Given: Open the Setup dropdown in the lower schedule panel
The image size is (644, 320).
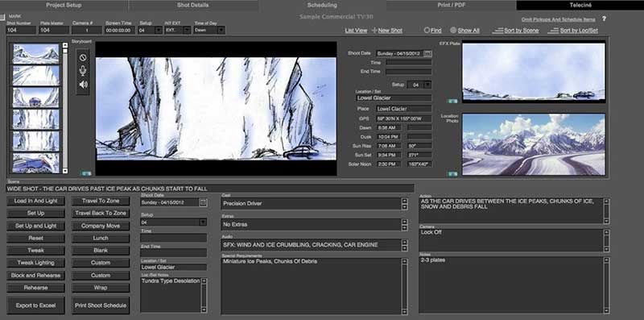Looking at the screenshot, I should pos(203,222).
